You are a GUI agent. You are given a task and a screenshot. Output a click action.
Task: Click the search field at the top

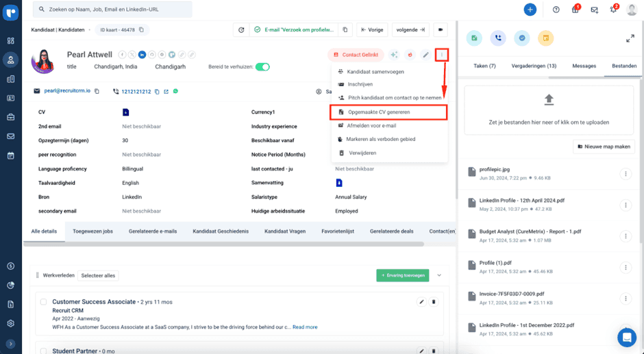tap(113, 10)
